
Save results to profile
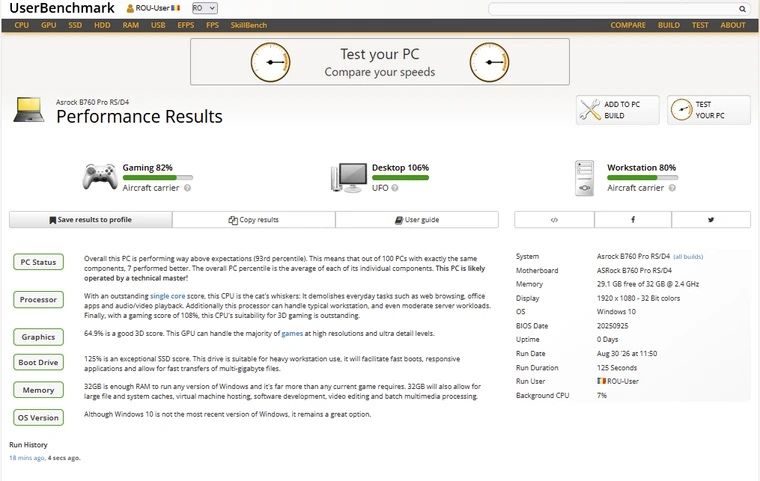point(91,220)
